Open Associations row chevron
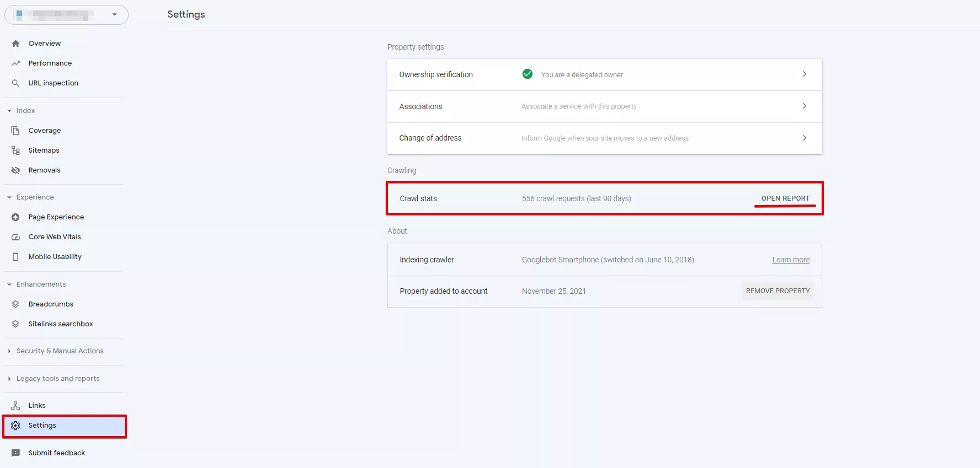 pyautogui.click(x=805, y=106)
